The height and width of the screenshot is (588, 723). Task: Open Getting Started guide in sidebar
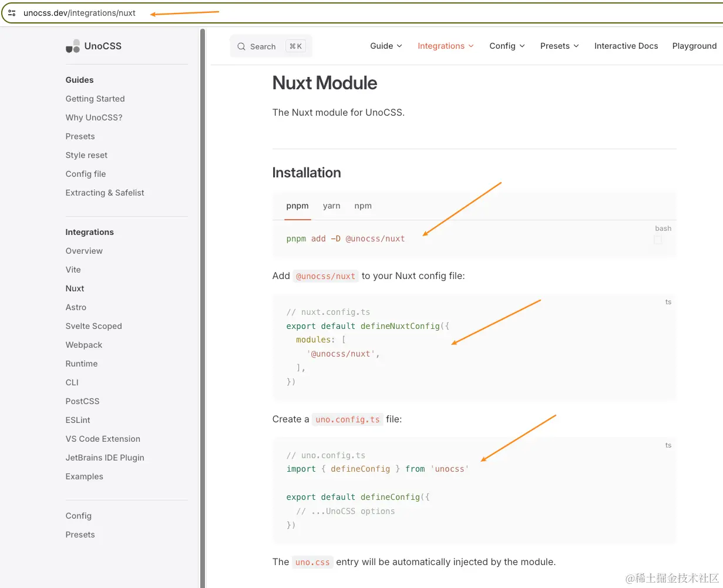click(x=95, y=99)
